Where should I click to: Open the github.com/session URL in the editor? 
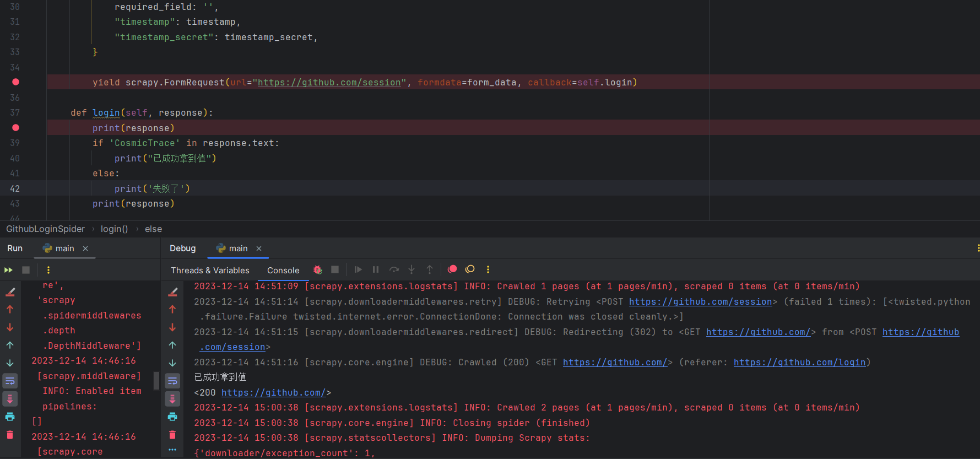pyautogui.click(x=329, y=83)
